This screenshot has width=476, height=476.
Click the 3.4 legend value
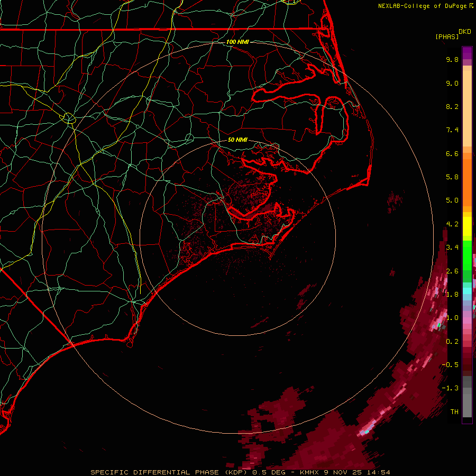(452, 248)
